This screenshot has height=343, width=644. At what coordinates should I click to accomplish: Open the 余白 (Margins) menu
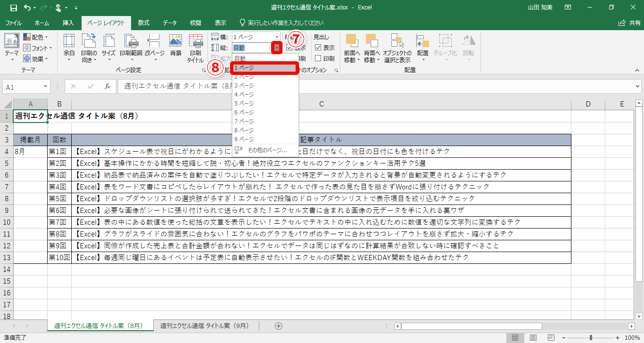69,48
